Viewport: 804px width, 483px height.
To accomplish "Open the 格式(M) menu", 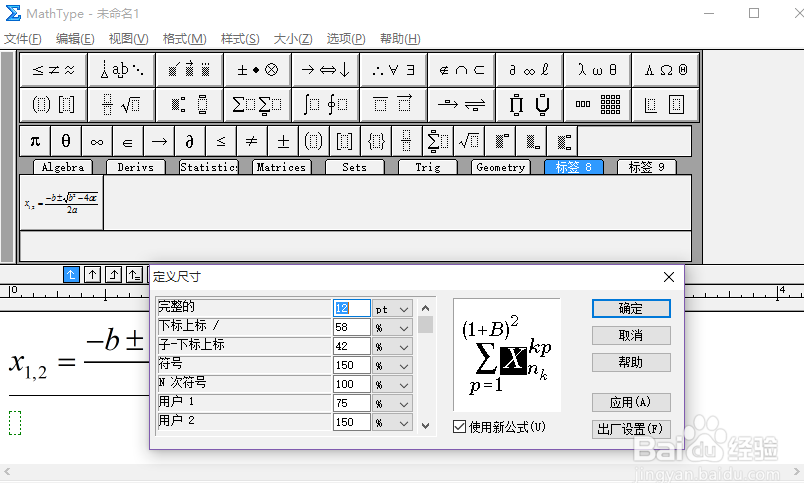I will tap(184, 39).
